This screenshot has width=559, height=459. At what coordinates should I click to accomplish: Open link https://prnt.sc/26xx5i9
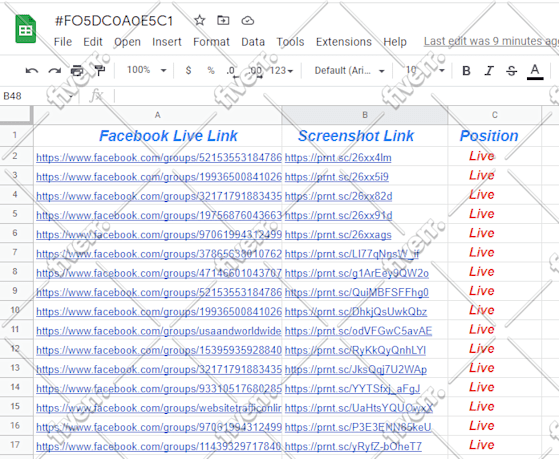click(337, 177)
